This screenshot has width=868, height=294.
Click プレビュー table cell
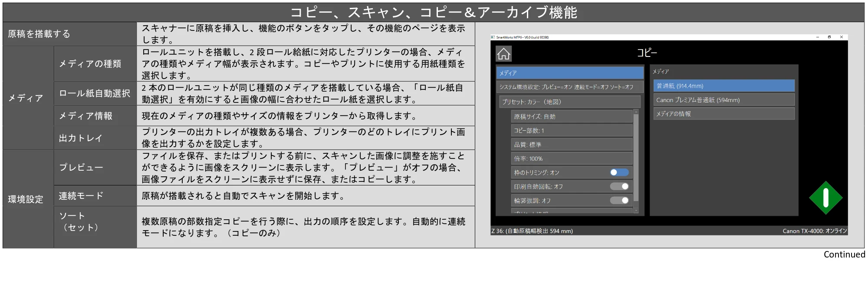coord(95,168)
